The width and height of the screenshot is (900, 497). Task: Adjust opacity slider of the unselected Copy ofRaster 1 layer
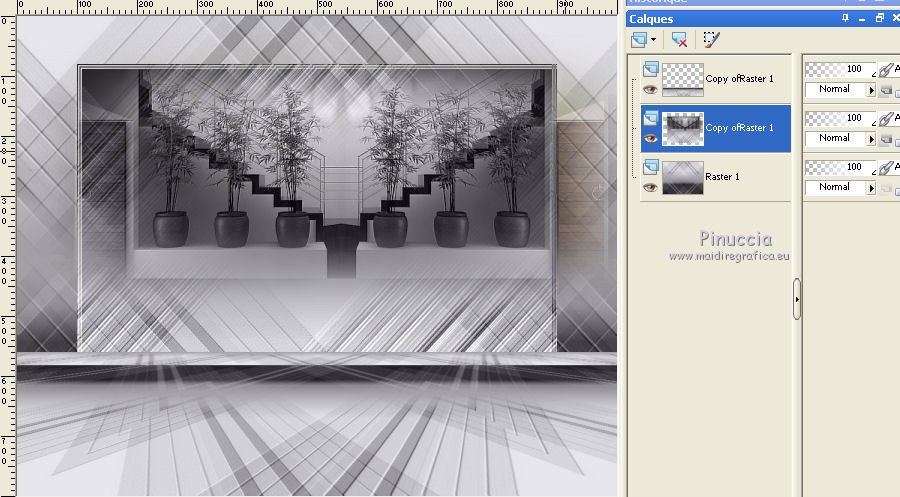point(840,69)
